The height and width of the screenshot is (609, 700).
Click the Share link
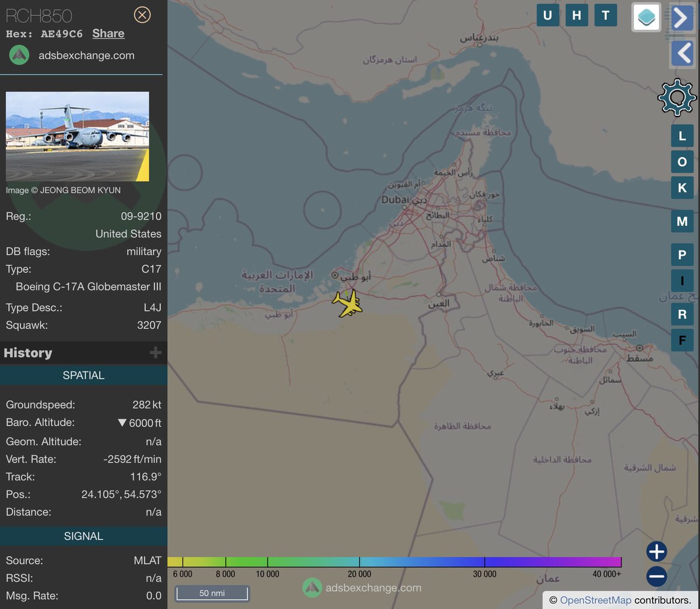point(108,33)
